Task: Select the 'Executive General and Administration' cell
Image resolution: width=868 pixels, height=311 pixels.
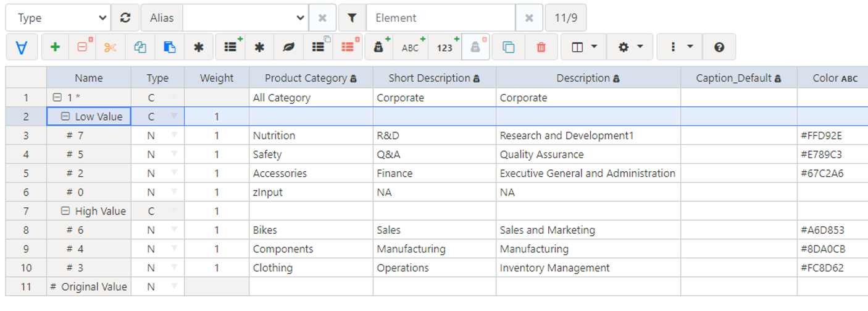Action: point(588,173)
